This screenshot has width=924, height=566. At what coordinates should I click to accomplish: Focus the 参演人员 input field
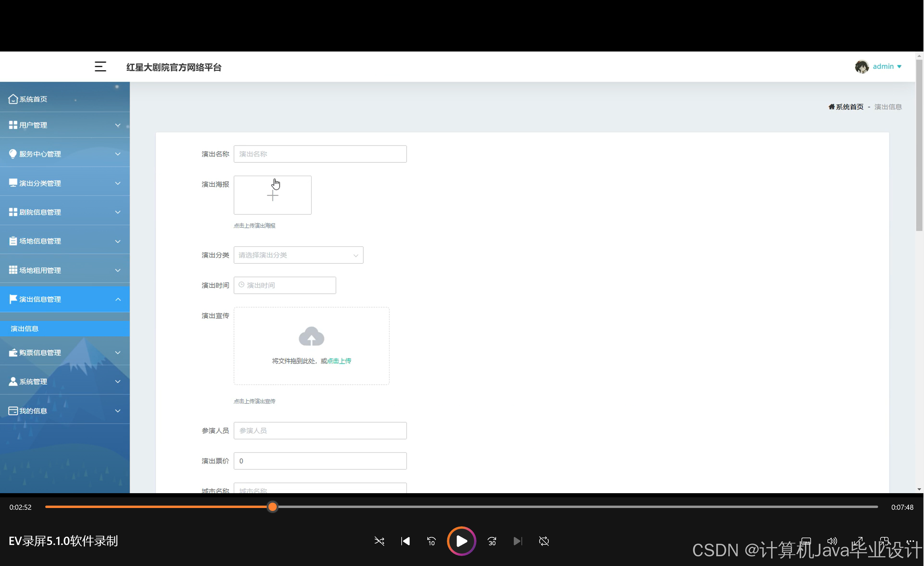tap(320, 431)
